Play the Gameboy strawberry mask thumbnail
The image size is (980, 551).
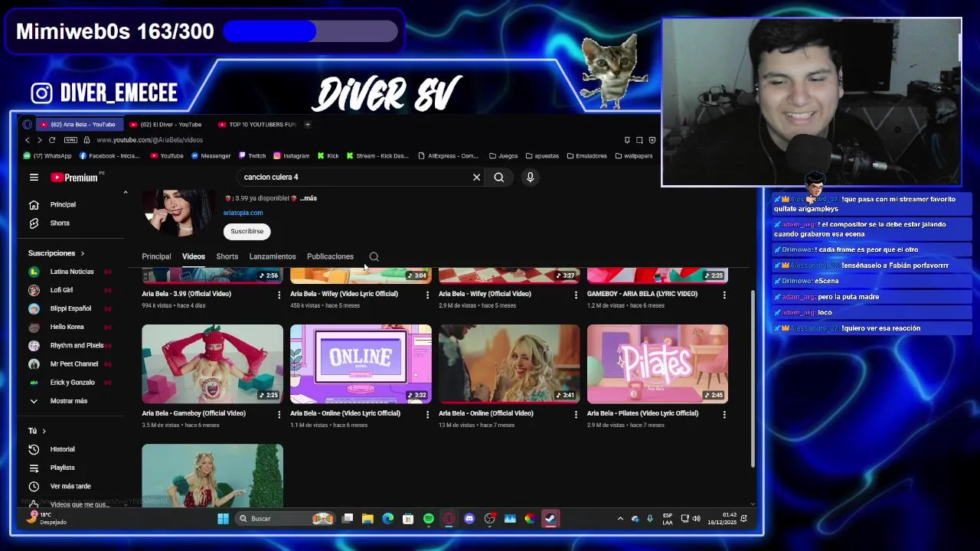click(212, 364)
